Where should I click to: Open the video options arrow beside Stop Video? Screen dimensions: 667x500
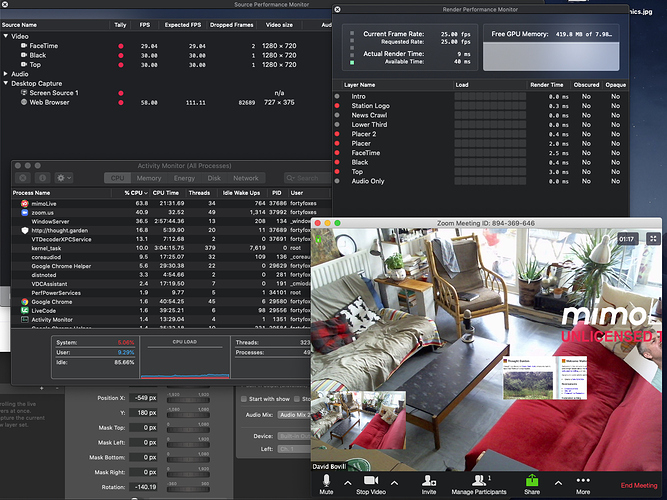pyautogui.click(x=394, y=483)
